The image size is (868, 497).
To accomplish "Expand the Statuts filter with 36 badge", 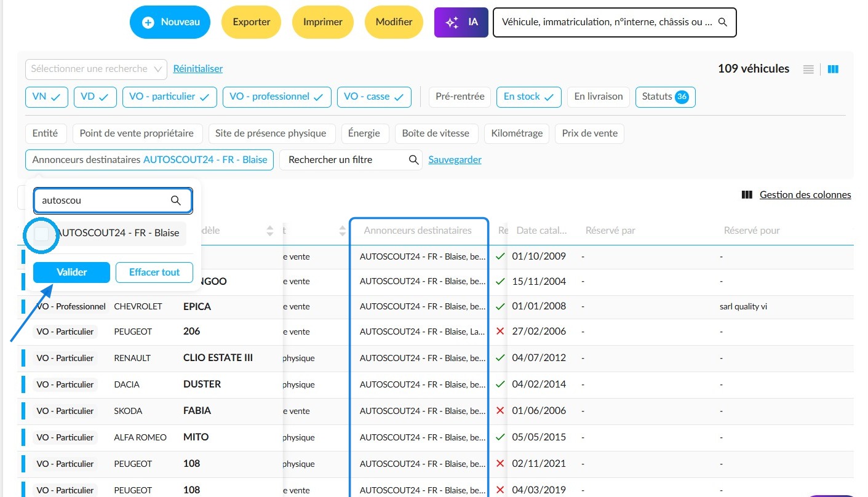I will tap(665, 97).
